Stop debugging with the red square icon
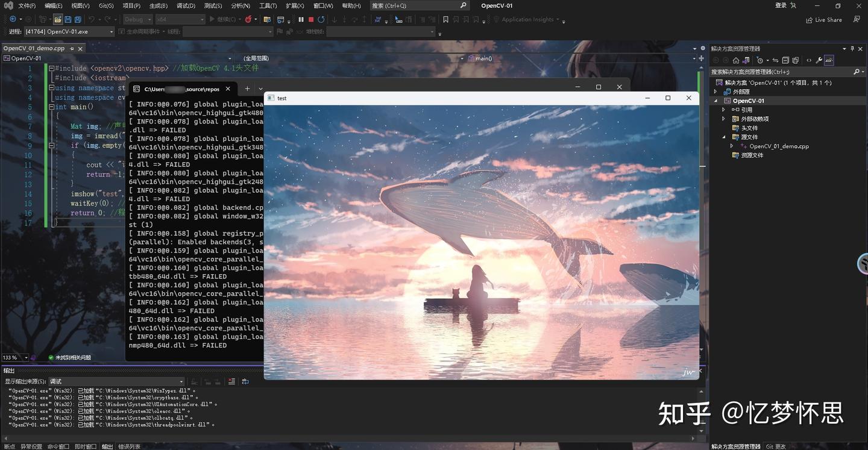 [312, 19]
